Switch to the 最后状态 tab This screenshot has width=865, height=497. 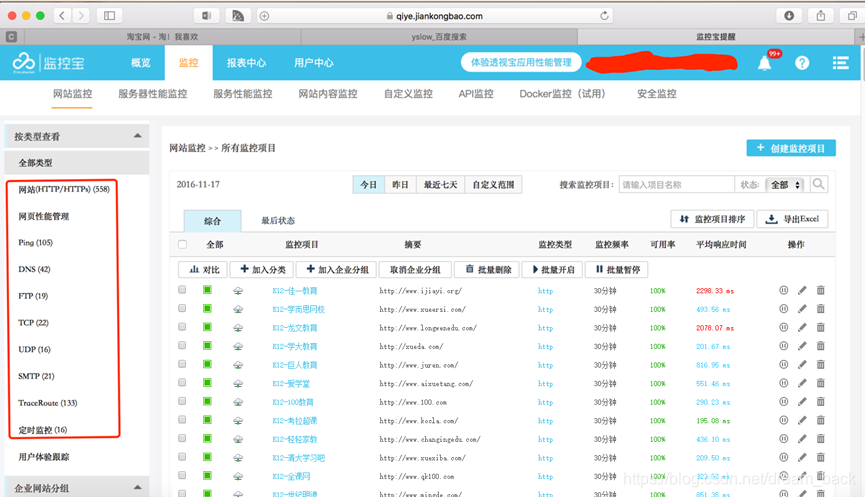click(x=278, y=221)
